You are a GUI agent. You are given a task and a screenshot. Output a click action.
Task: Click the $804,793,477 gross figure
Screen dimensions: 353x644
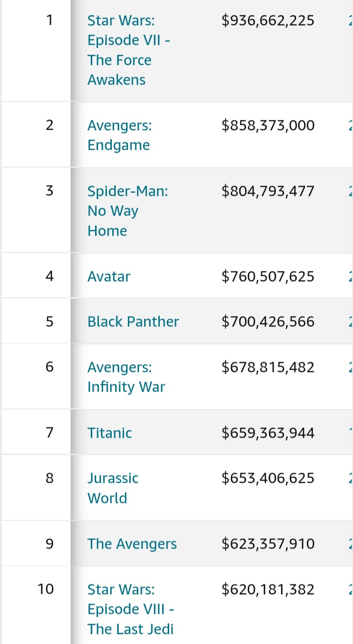(268, 191)
